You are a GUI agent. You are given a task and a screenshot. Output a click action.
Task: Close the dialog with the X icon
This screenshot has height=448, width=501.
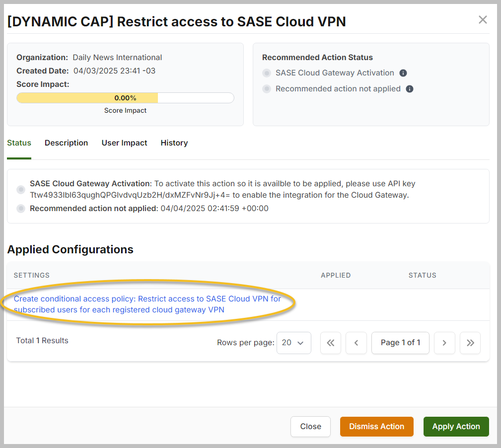pyautogui.click(x=483, y=20)
